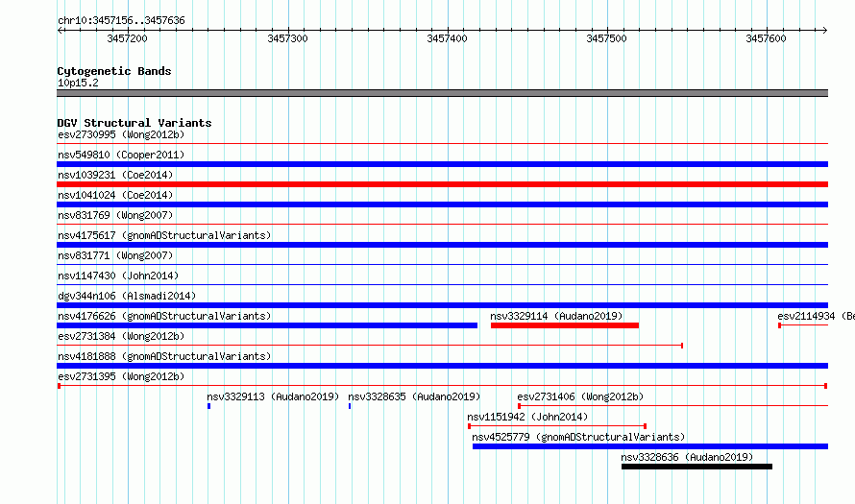Select the blue bar of nsv4176626
Image resolution: width=855 pixels, height=504 pixels.
267,325
